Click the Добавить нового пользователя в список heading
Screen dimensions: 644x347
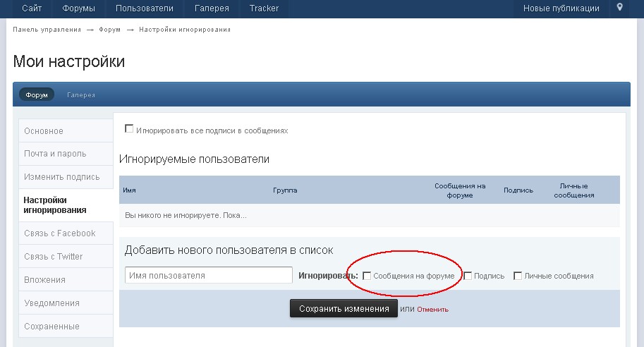pyautogui.click(x=229, y=250)
